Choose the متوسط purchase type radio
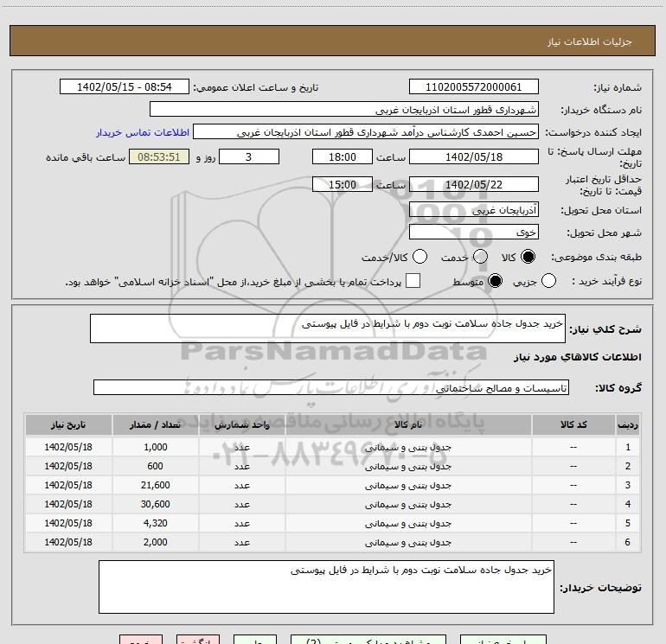Screen dimensions: 666x644 (x=495, y=281)
